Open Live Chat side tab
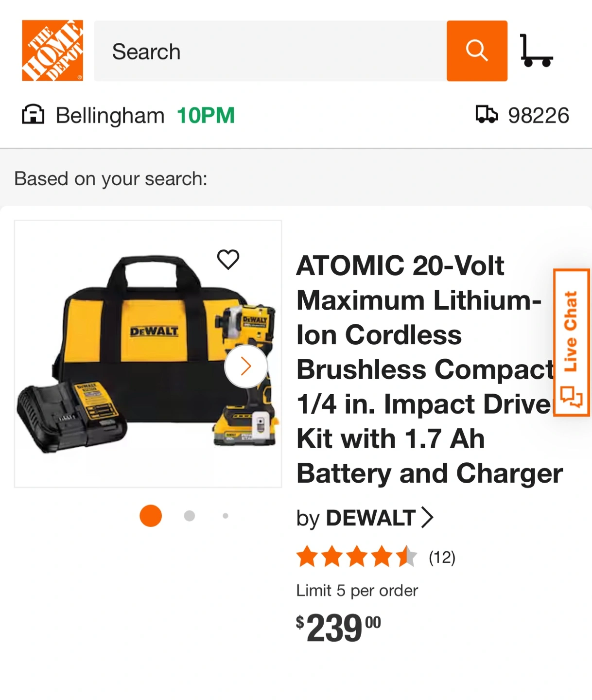 pyautogui.click(x=571, y=342)
